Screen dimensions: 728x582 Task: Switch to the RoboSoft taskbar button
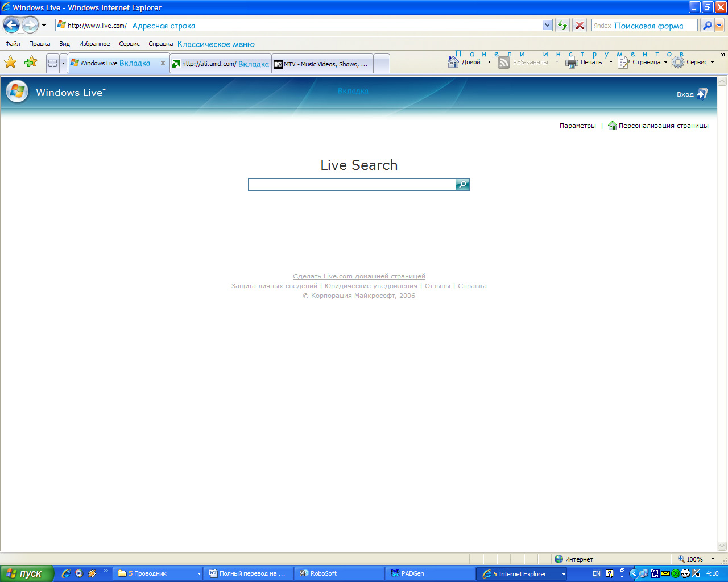pos(340,573)
